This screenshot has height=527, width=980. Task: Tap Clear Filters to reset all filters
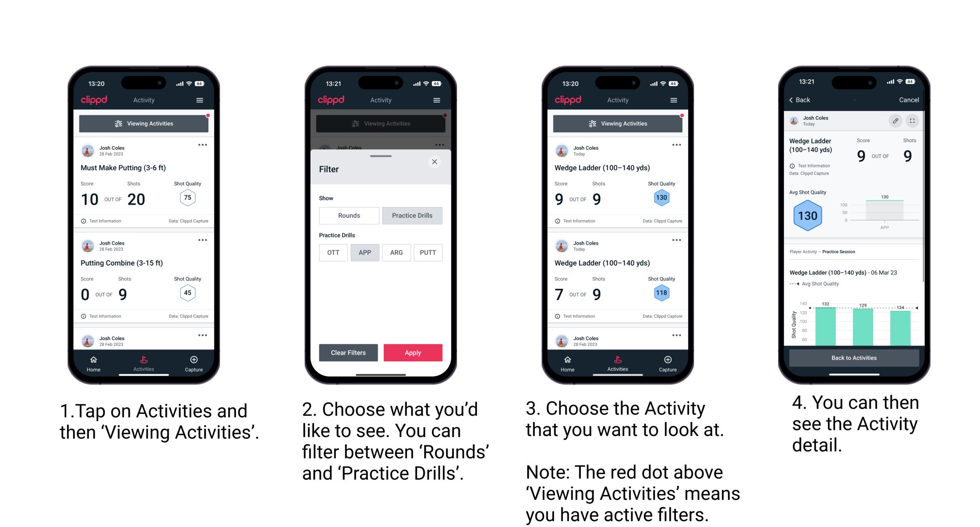[349, 352]
